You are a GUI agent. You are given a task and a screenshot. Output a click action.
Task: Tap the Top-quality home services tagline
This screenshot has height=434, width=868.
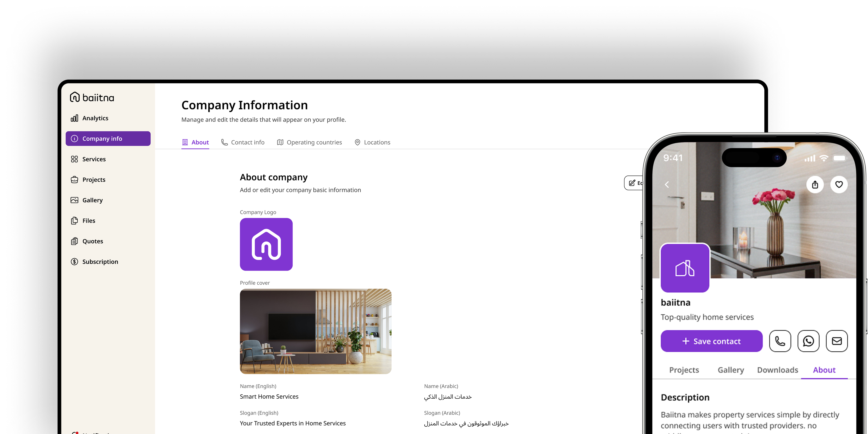click(707, 317)
